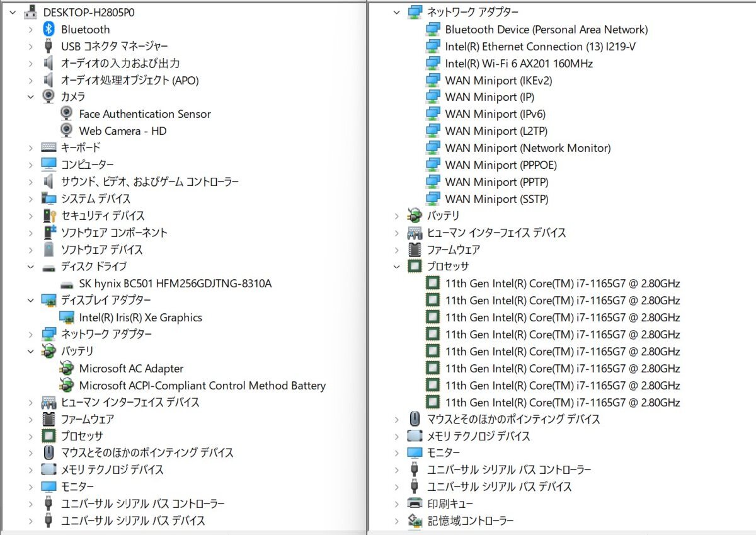Click the Intel(R) Ethernet Connection I219-V icon

click(433, 46)
